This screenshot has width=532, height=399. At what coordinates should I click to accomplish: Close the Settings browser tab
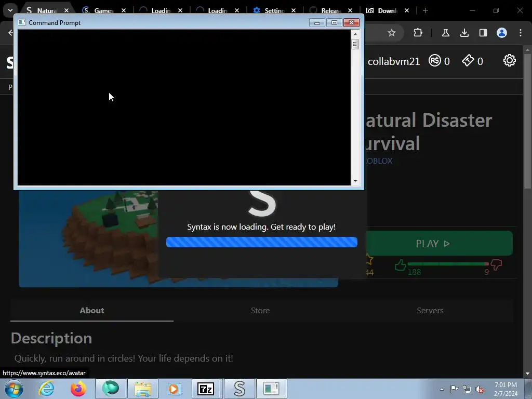294,10
